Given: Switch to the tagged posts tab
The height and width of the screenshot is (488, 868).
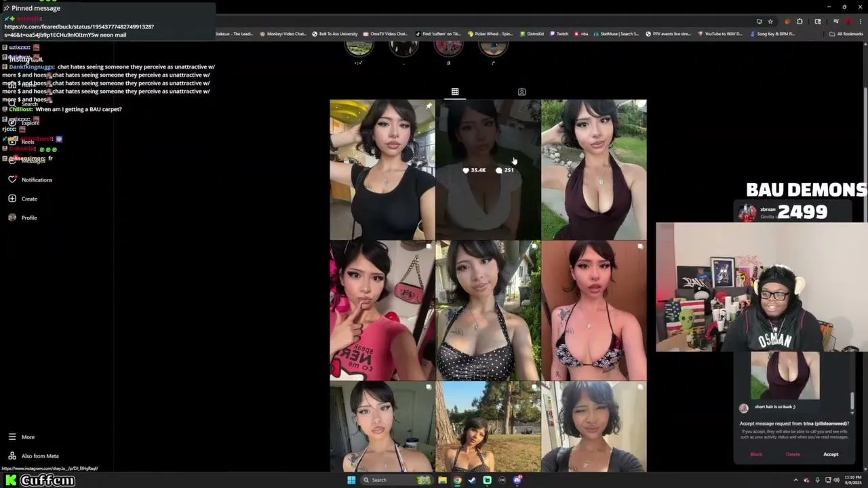Looking at the screenshot, I should tap(521, 91).
